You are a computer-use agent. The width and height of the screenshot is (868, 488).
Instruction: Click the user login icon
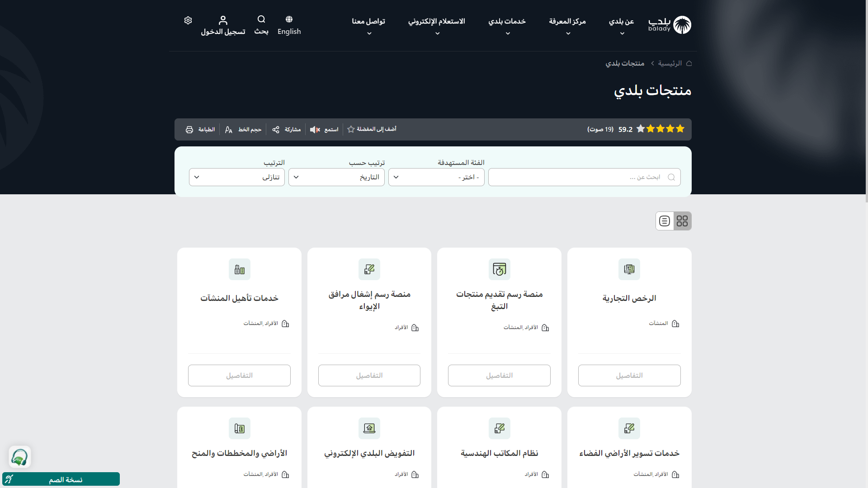(x=223, y=20)
